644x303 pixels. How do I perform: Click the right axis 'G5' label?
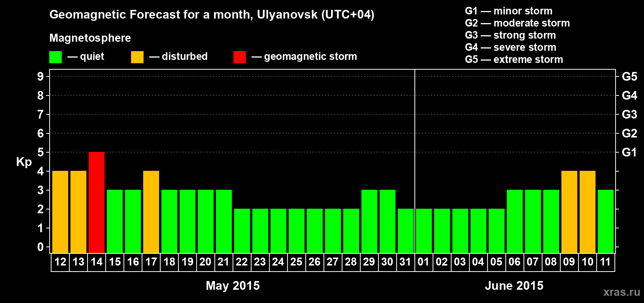[x=630, y=77]
